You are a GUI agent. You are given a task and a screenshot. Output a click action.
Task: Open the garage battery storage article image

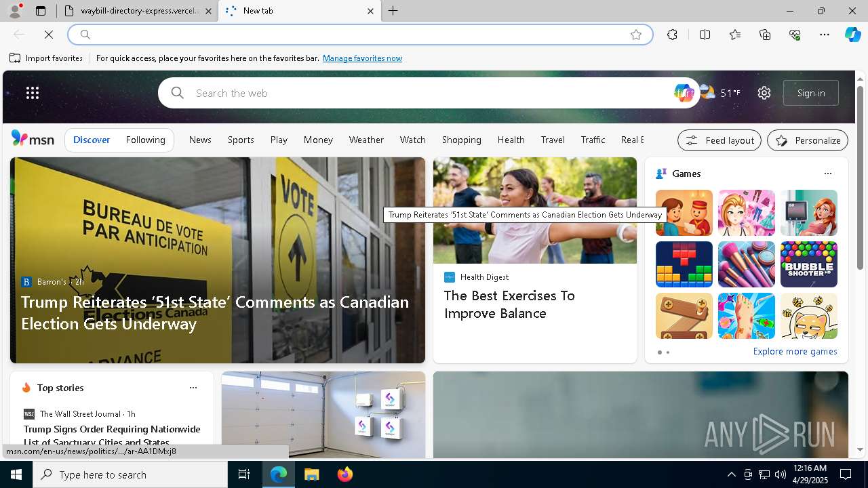[x=323, y=415]
